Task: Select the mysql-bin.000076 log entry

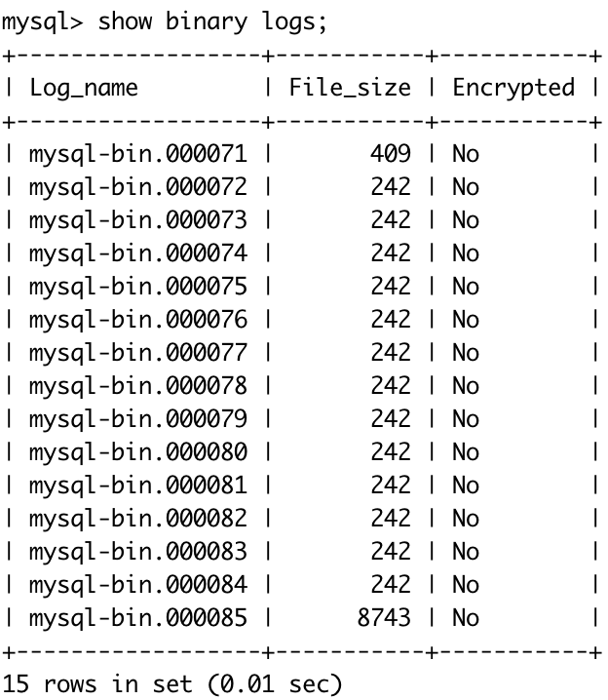Action: coord(137,320)
